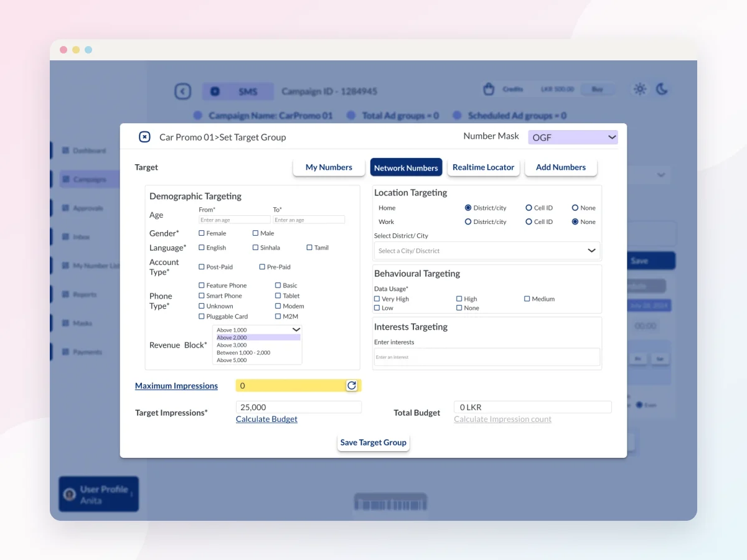Image resolution: width=747 pixels, height=560 pixels.
Task: Check the English language checkbox
Action: point(202,248)
